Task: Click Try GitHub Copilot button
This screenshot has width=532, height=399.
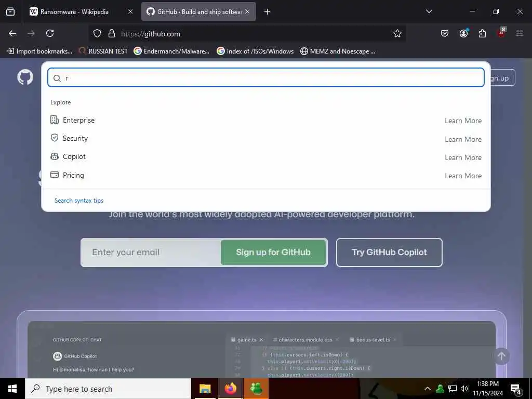Action: click(389, 252)
